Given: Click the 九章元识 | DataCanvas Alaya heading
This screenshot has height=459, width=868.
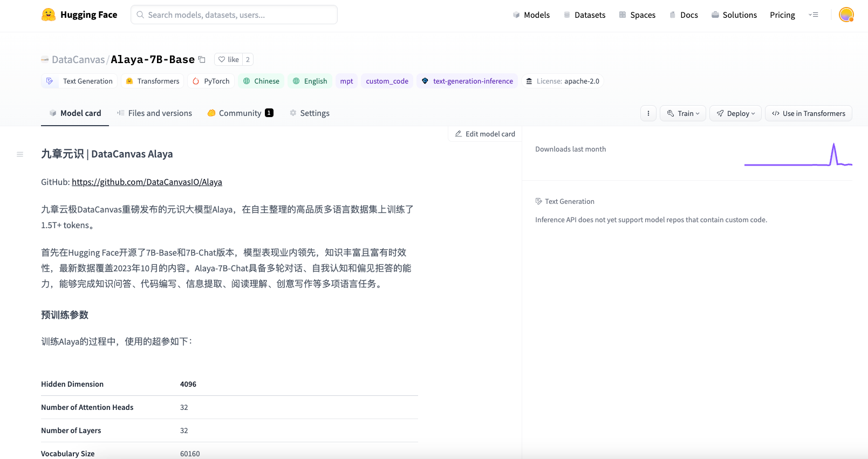Looking at the screenshot, I should pos(107,154).
